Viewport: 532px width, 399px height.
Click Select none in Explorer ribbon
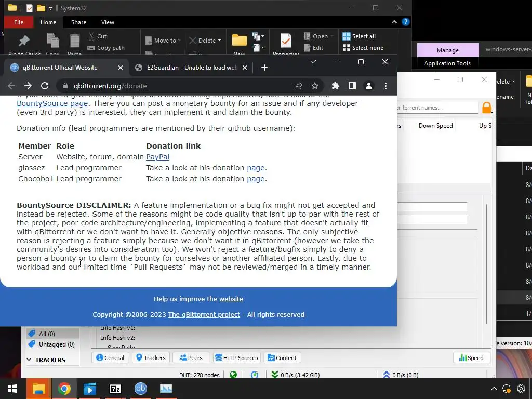(363, 48)
